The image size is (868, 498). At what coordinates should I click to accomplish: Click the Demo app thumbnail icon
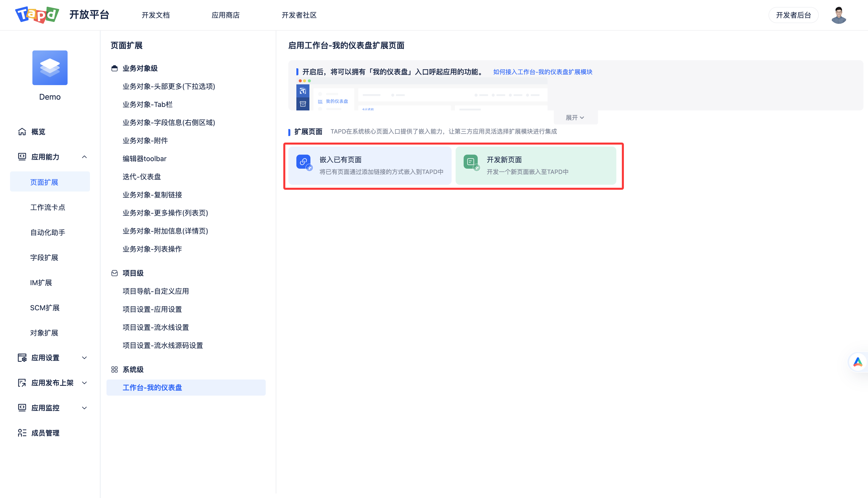coord(50,68)
